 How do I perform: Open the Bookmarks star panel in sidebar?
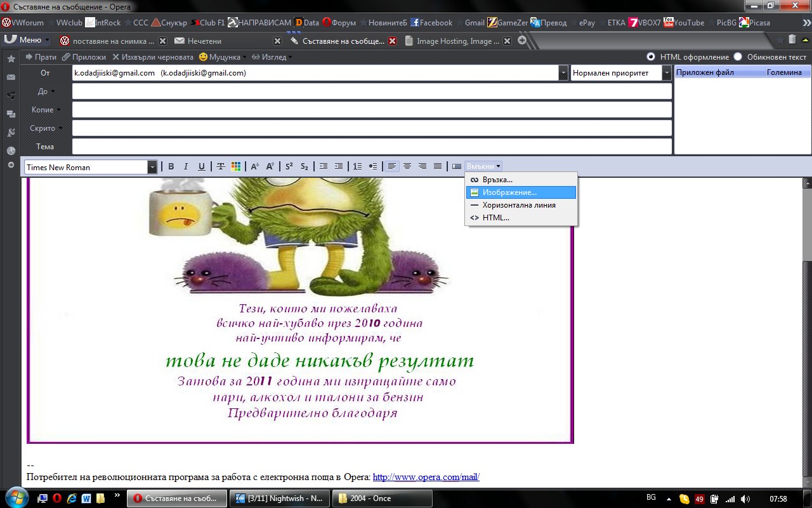pyautogui.click(x=11, y=58)
